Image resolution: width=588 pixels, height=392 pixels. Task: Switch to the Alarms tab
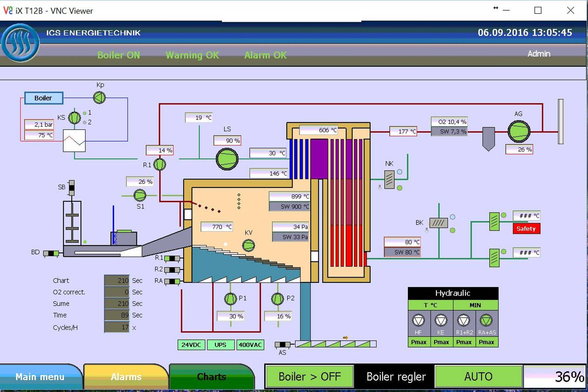pyautogui.click(x=126, y=377)
